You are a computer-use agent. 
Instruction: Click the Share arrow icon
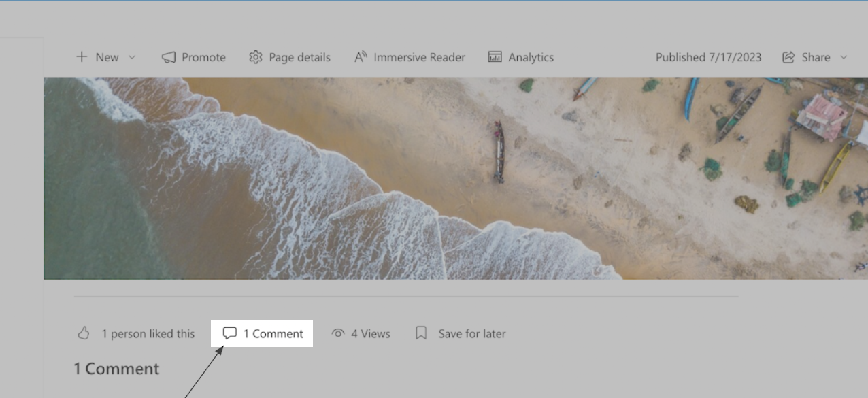(788, 57)
